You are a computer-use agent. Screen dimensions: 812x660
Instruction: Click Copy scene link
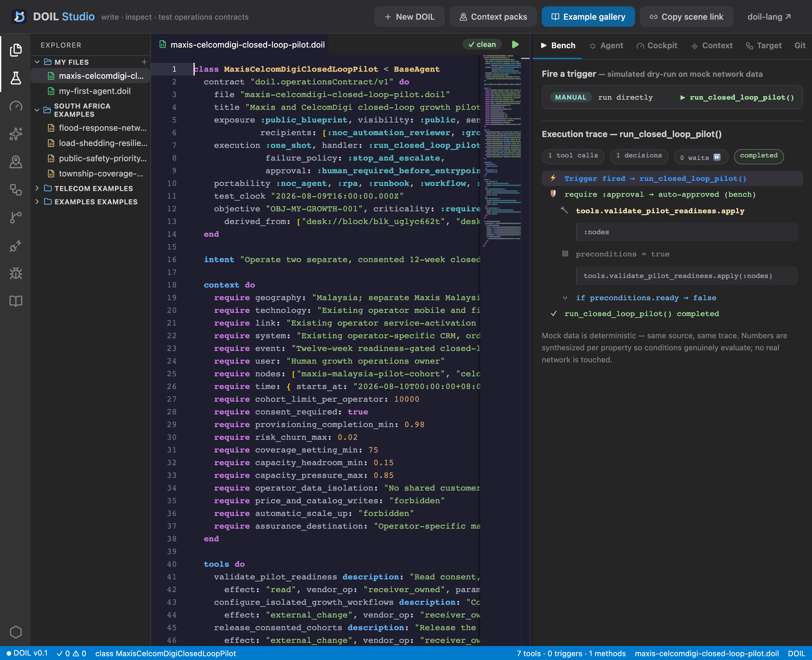point(686,17)
